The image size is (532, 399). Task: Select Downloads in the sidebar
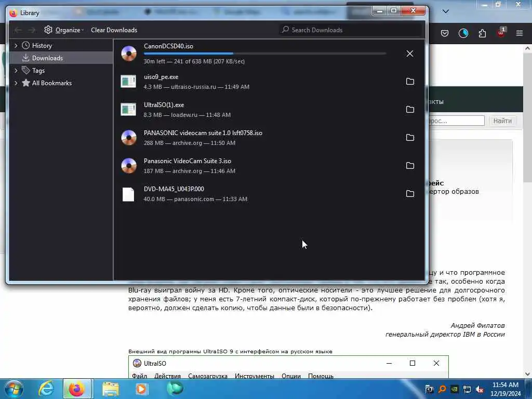point(61,58)
